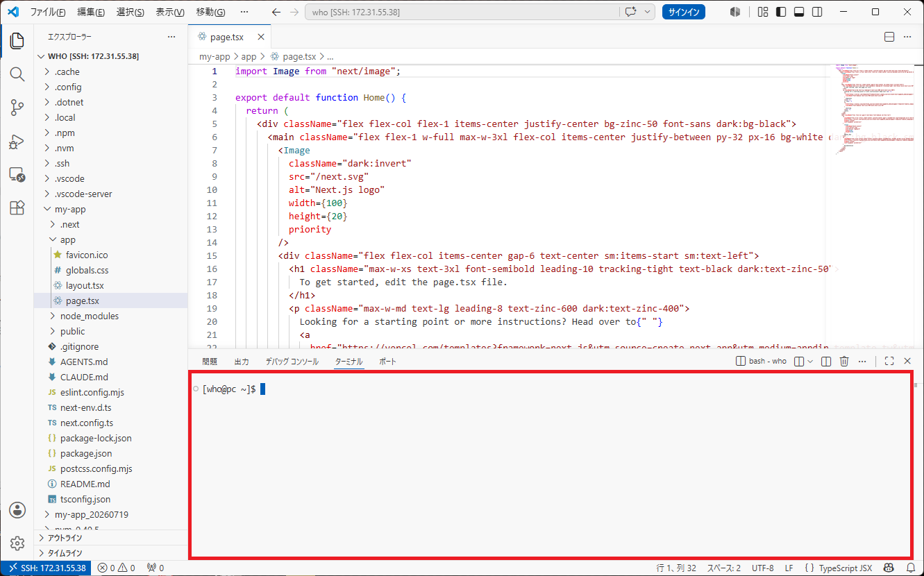Click the errors and warnings indicator
The height and width of the screenshot is (576, 924).
(x=117, y=568)
